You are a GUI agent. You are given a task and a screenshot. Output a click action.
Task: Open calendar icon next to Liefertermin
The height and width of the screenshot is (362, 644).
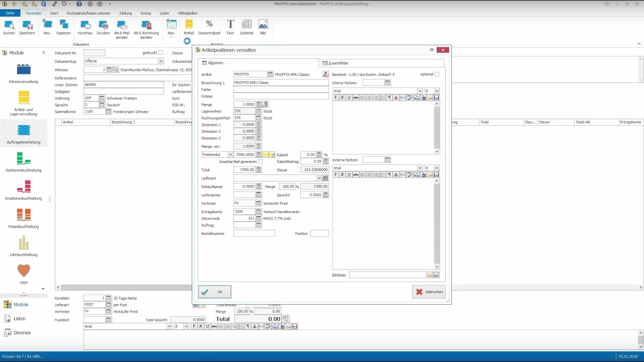[x=259, y=195]
